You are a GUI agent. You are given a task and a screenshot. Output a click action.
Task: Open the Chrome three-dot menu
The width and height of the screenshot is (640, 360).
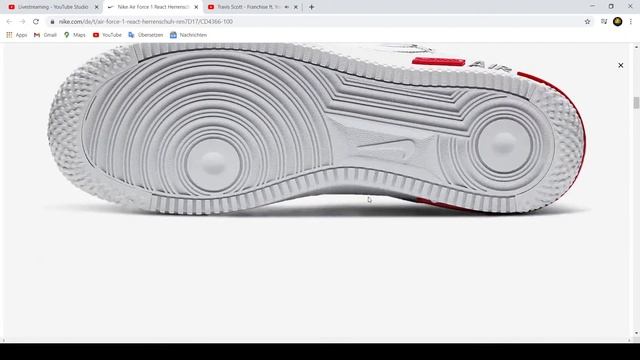tap(631, 22)
